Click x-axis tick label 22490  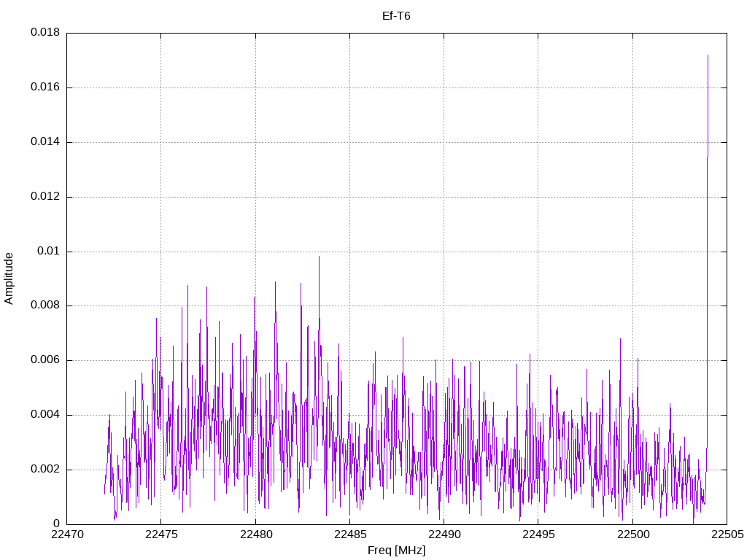pyautogui.click(x=444, y=534)
